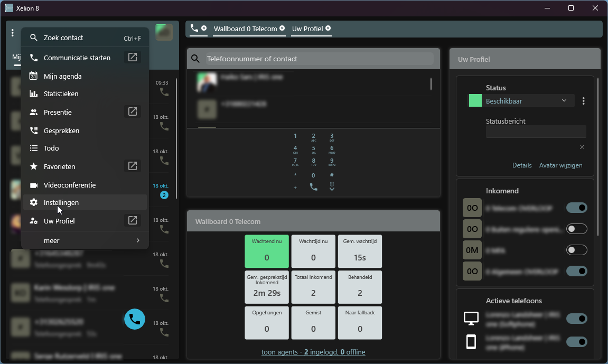Open Statistieken from the menu
Screen dimensions: 608x364
(85, 94)
